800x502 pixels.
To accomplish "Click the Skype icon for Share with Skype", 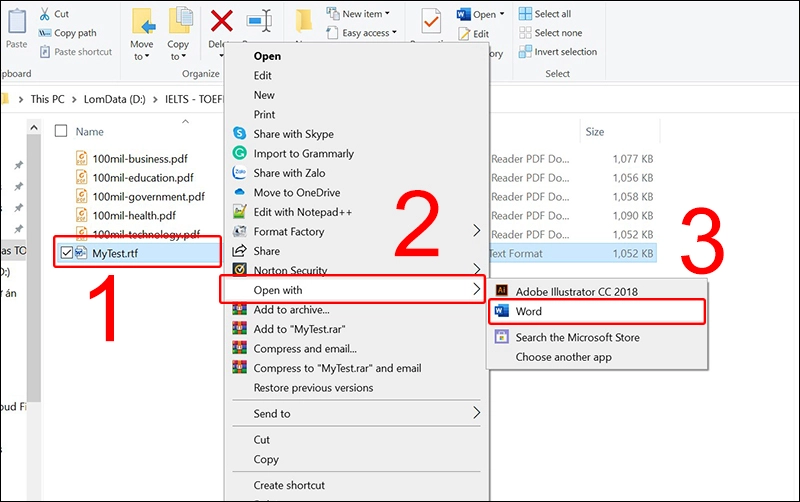I will click(239, 133).
